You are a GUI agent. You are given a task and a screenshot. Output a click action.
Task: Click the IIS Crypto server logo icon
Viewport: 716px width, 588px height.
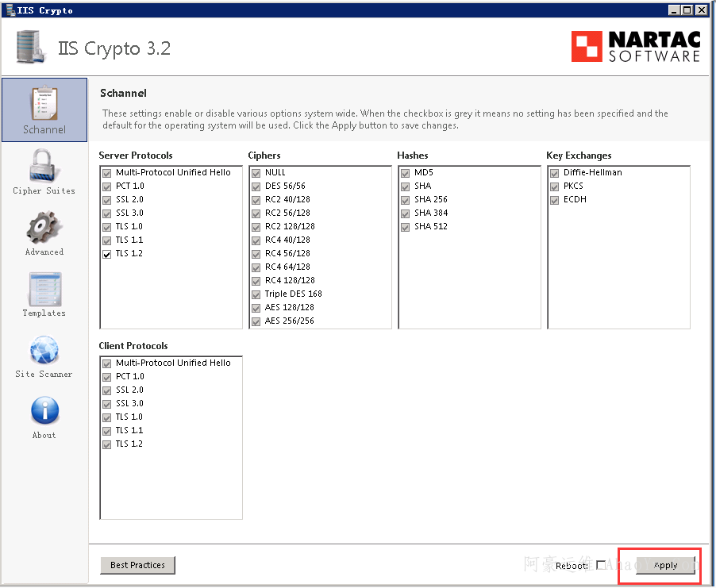pyautogui.click(x=31, y=47)
